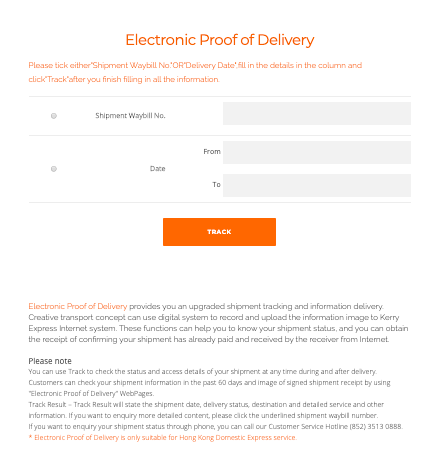Viewport: 442px width, 467px height.
Task: Focus the Shipment Waybill No. input field
Action: tap(317, 114)
